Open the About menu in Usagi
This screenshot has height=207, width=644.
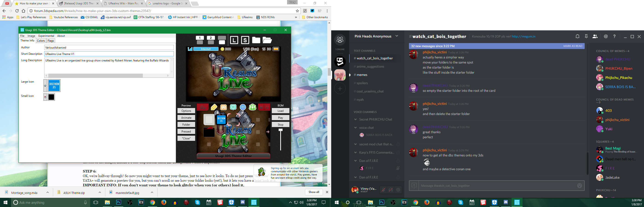(x=61, y=36)
